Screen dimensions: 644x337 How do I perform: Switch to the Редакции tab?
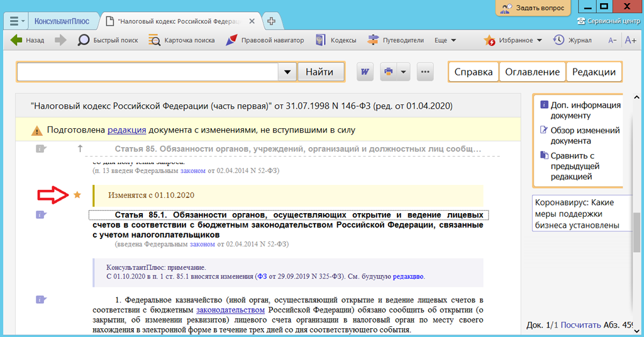[594, 72]
